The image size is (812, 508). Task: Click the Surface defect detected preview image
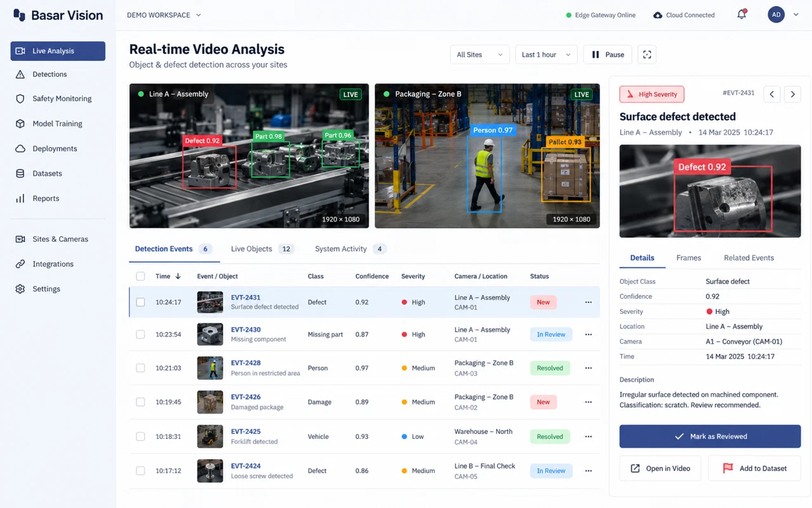pos(710,191)
